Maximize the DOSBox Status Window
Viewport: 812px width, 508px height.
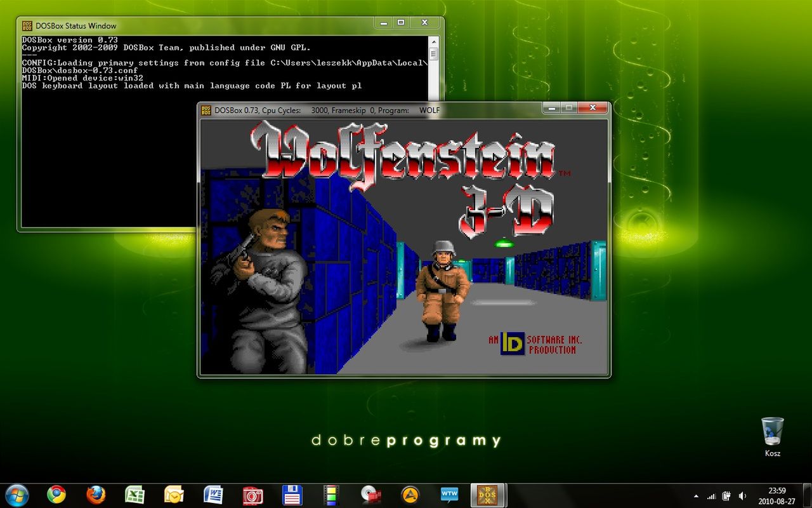point(400,23)
